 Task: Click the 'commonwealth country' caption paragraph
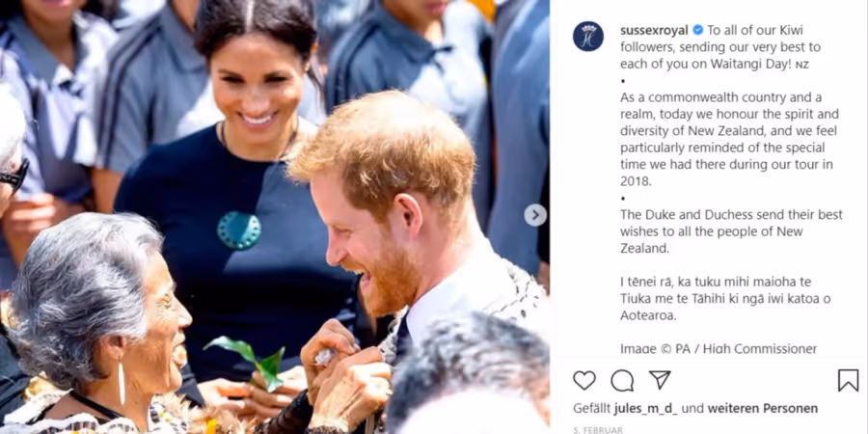pyautogui.click(x=730, y=140)
